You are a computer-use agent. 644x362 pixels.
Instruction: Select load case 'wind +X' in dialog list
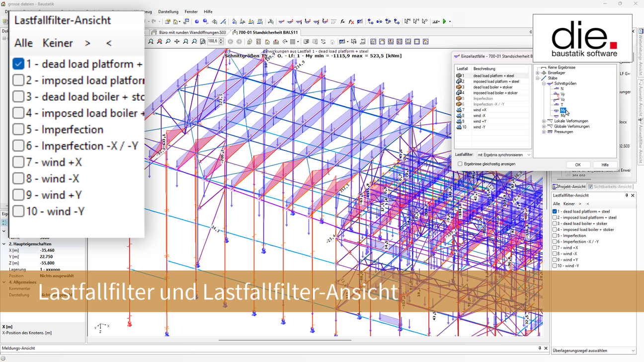480,110
